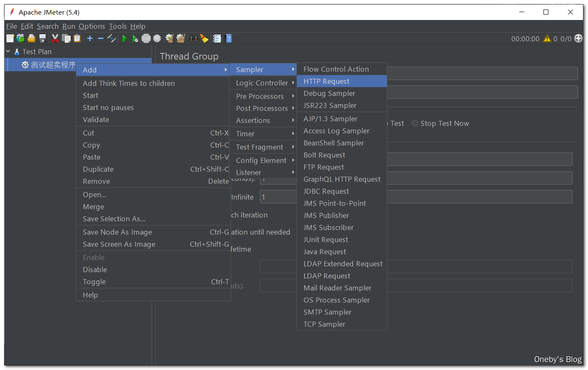Image resolution: width=588 pixels, height=370 pixels.
Task: Click Duplicate in context menu
Action: tap(153, 169)
